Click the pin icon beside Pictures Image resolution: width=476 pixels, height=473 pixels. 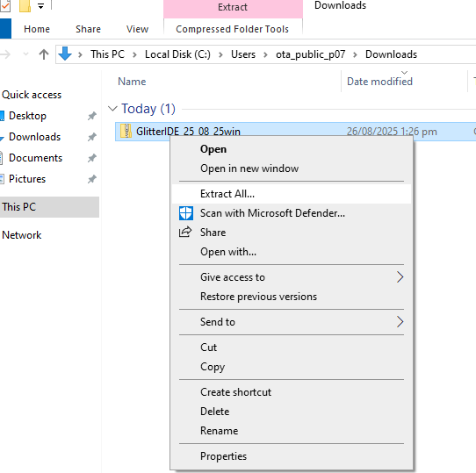click(x=91, y=179)
